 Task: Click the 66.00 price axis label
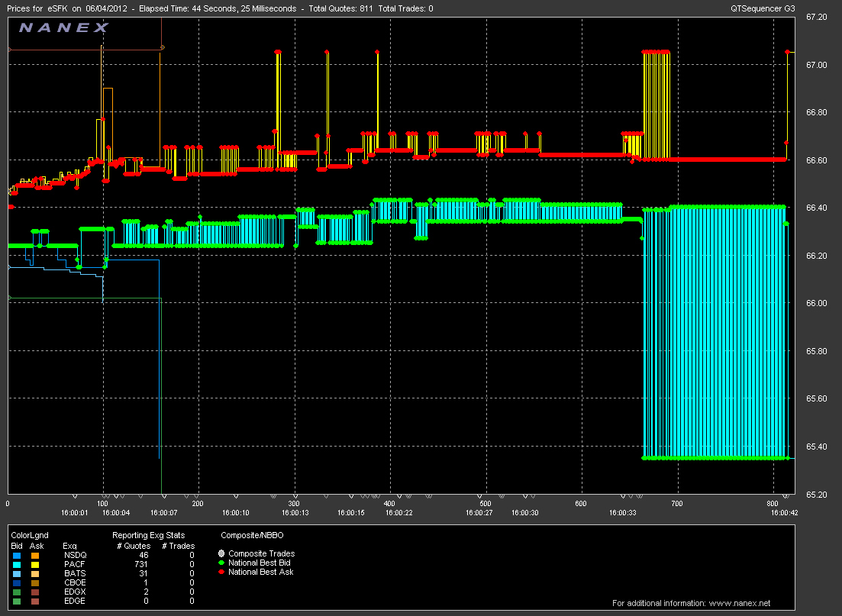click(x=816, y=304)
